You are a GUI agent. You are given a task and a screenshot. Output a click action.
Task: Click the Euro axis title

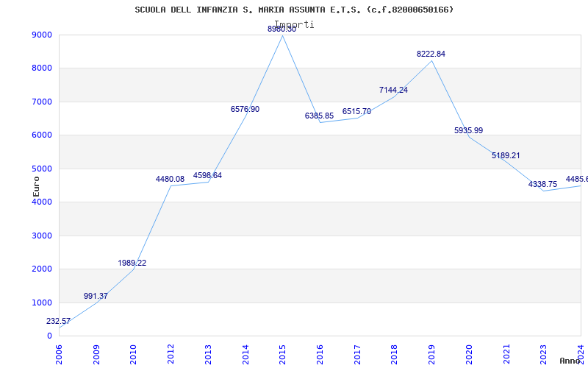coord(36,187)
